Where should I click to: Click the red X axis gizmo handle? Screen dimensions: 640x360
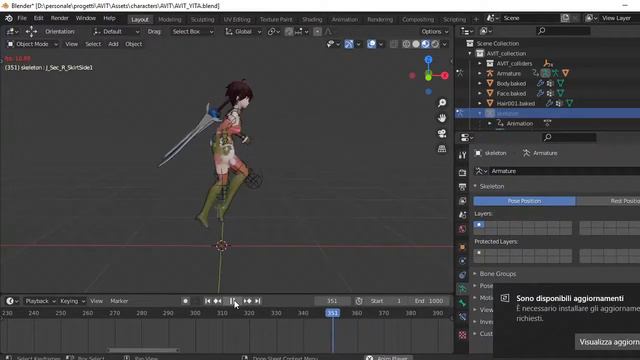(444, 76)
